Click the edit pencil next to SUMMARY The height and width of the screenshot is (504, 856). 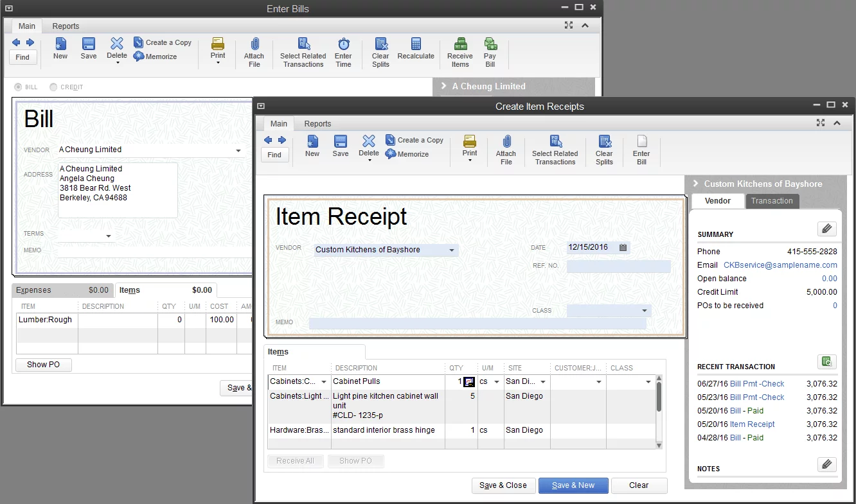pyautogui.click(x=827, y=228)
